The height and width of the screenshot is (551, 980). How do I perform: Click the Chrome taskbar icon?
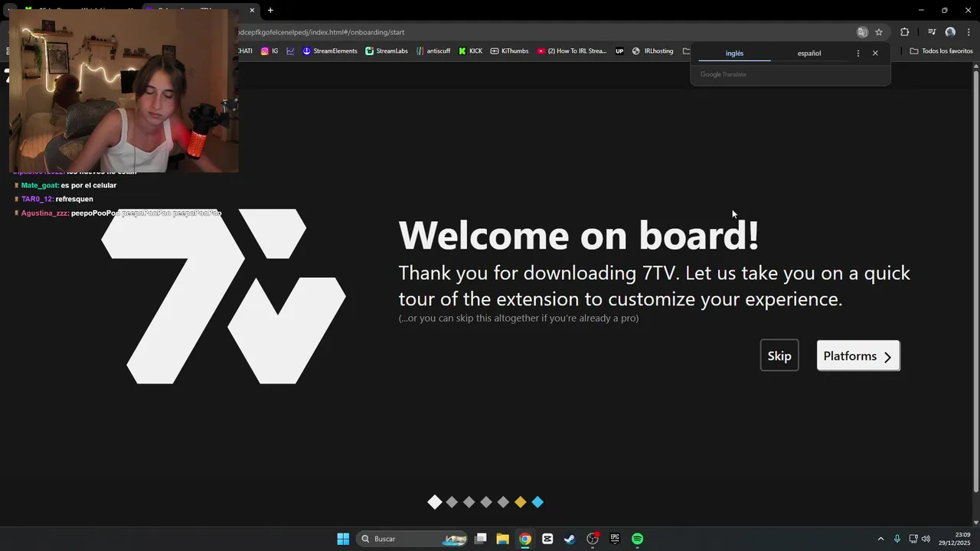click(x=525, y=539)
